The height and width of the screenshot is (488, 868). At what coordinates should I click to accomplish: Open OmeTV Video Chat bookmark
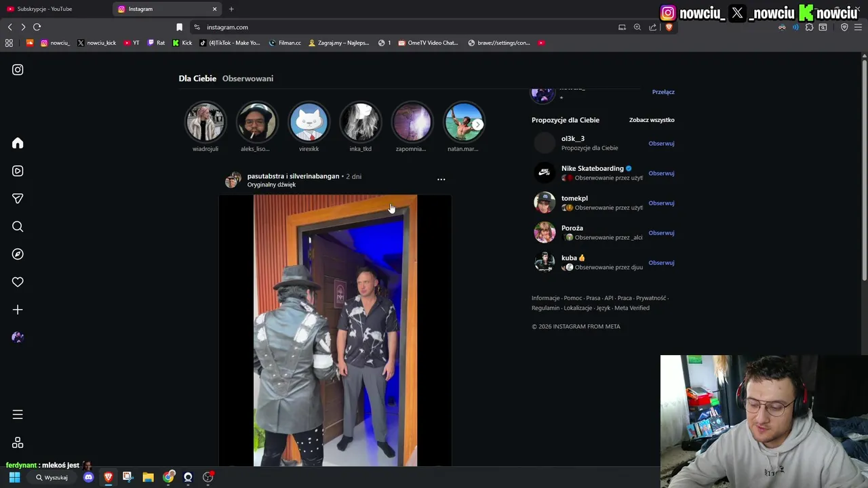coord(429,43)
